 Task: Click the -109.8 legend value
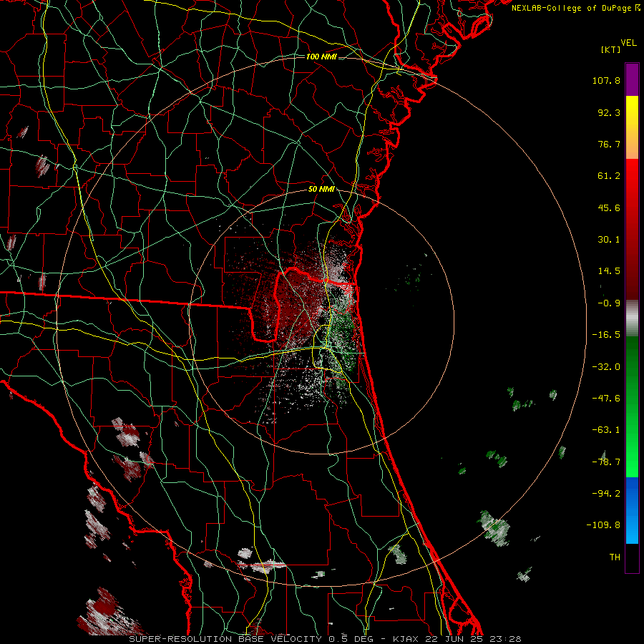(604, 525)
